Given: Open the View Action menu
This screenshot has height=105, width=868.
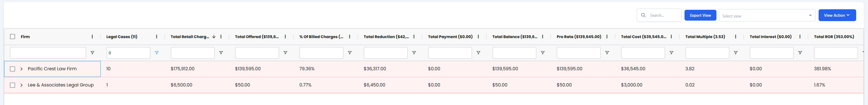Looking at the screenshot, I should click(837, 15).
